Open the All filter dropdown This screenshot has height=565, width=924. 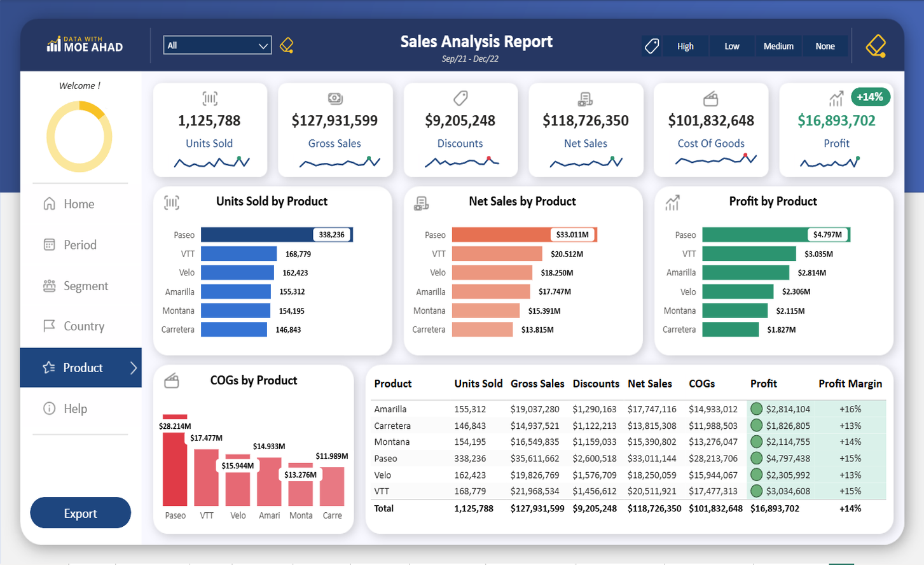(217, 45)
